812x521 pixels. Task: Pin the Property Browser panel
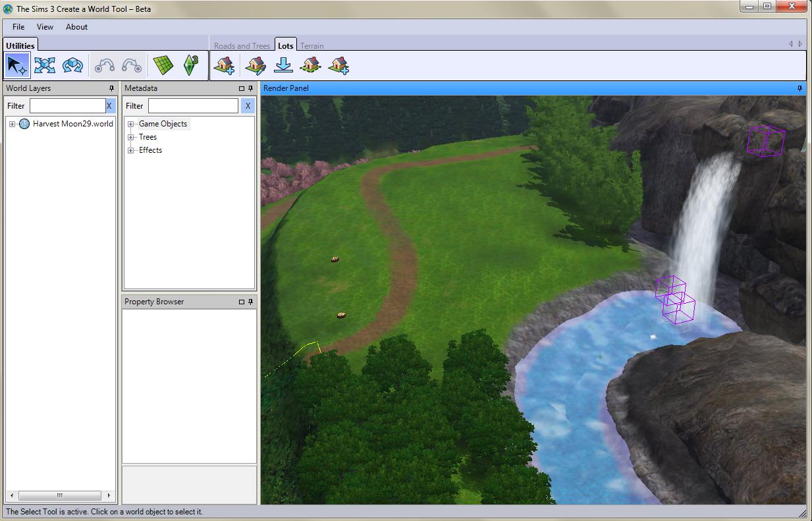pyautogui.click(x=250, y=302)
